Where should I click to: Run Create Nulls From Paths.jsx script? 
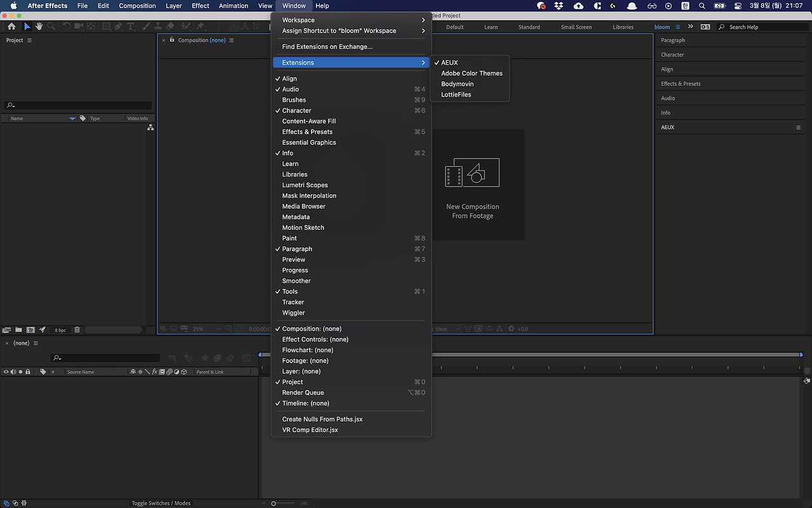click(x=351, y=419)
